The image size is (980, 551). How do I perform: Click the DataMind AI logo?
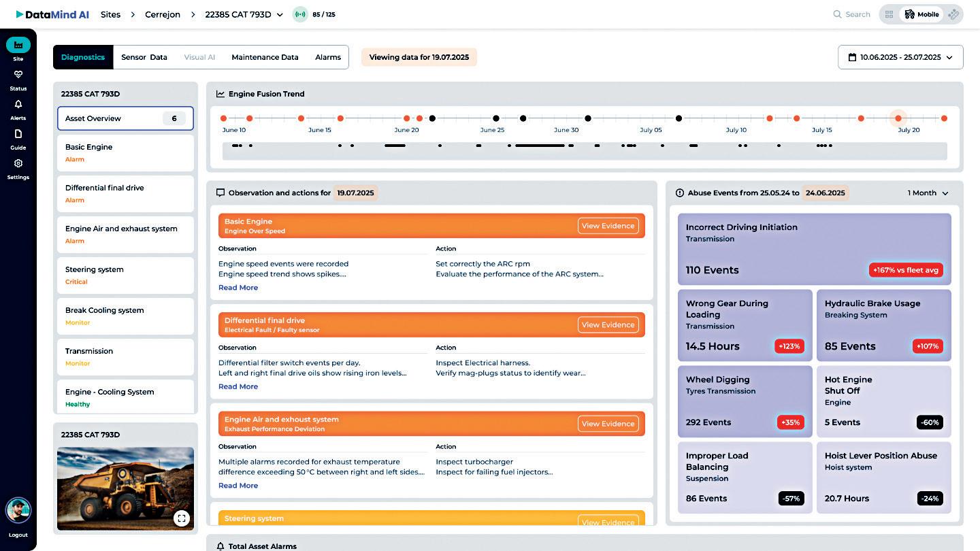point(52,14)
